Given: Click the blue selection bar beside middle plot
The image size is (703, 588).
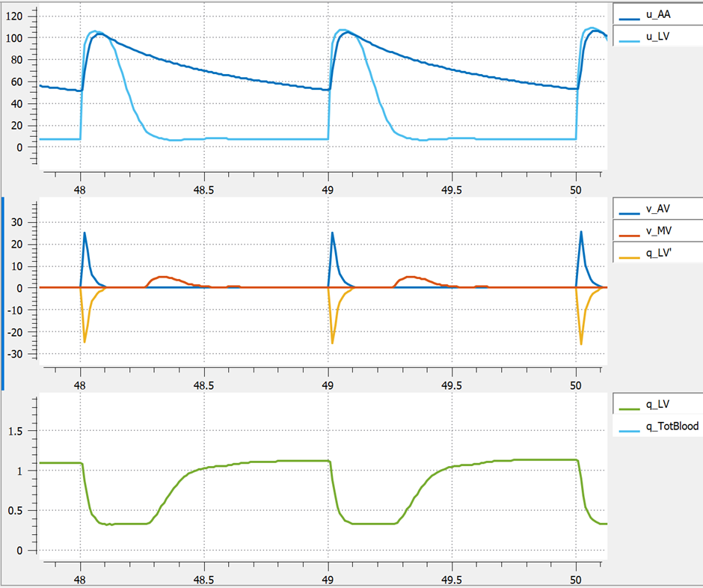Looking at the screenshot, I should coord(2,293).
